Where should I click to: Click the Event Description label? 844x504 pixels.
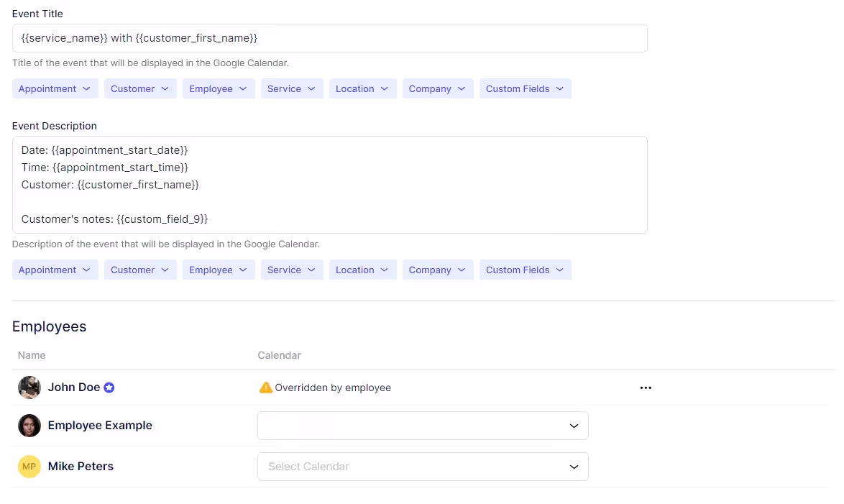[55, 126]
